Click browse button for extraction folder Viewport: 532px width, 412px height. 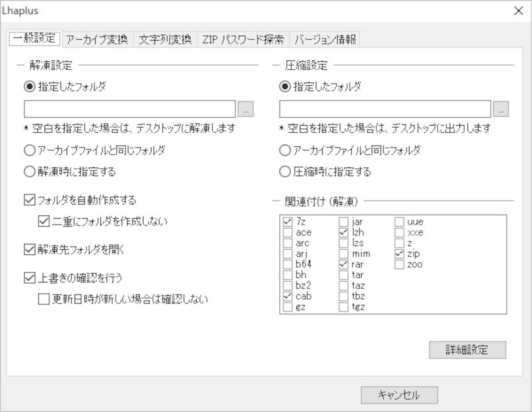(x=246, y=109)
